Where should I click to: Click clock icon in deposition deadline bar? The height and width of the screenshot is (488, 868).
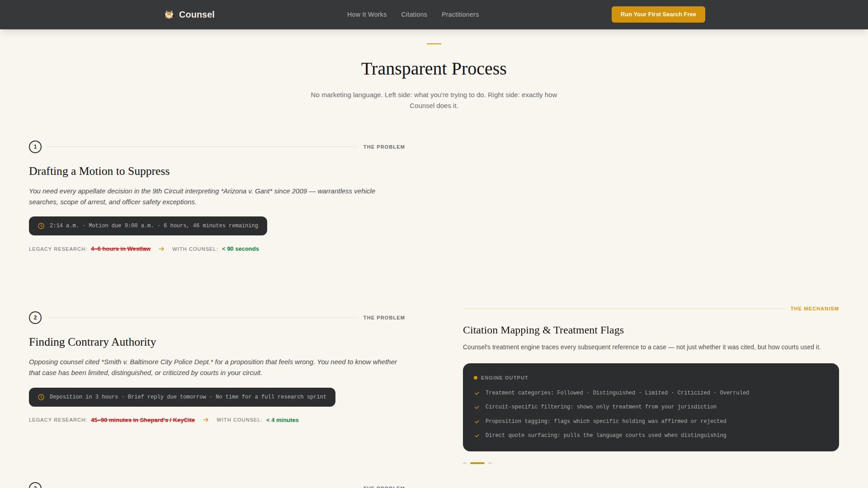41,397
